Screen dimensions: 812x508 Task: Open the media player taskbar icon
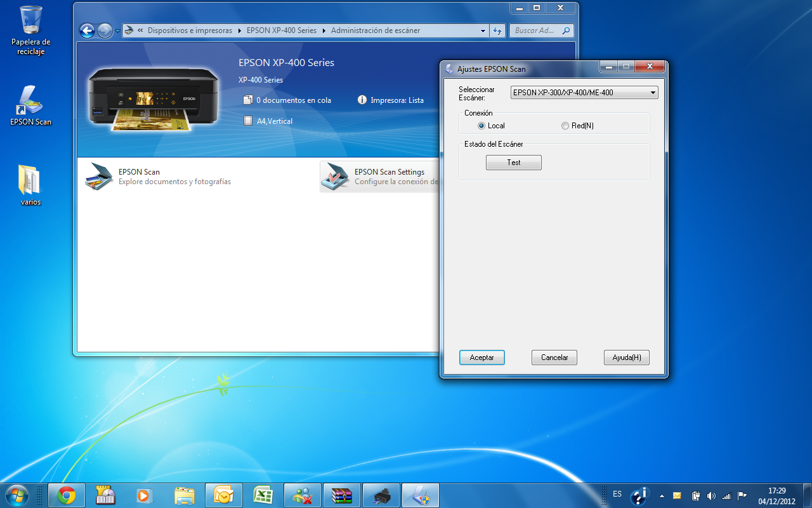click(x=145, y=495)
